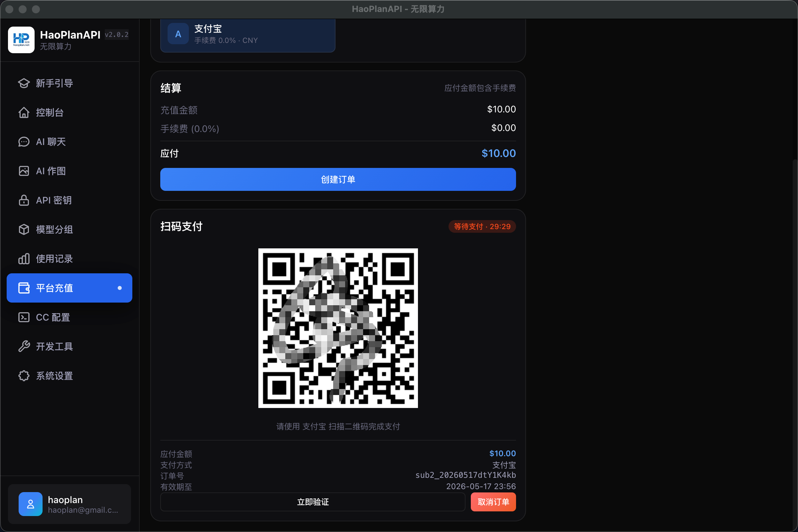The width and height of the screenshot is (798, 532).
Task: Click the chat bubble icon for AI 聊天
Action: (x=24, y=142)
